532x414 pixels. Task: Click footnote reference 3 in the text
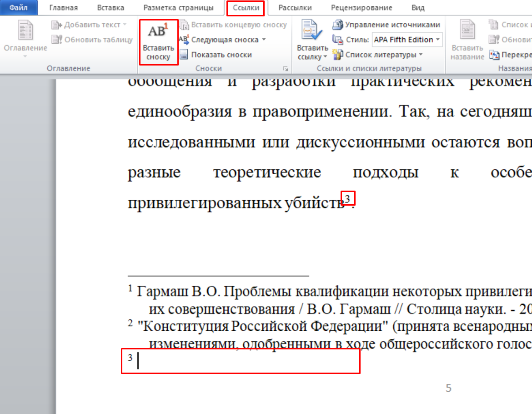pyautogui.click(x=347, y=198)
